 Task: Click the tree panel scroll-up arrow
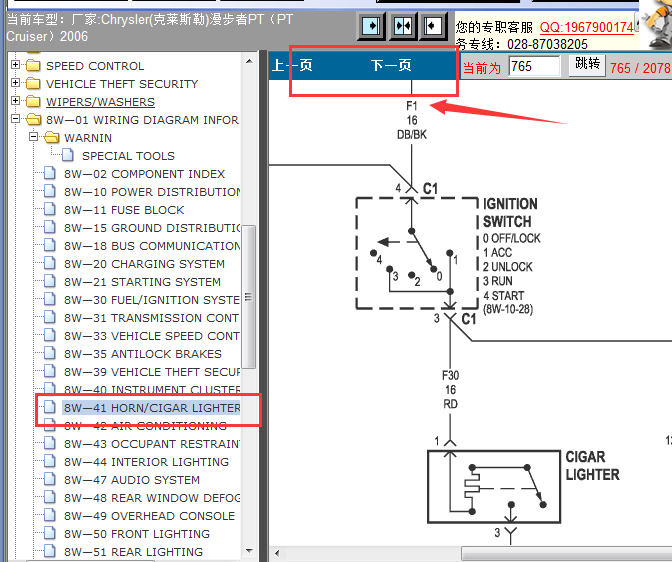click(249, 61)
